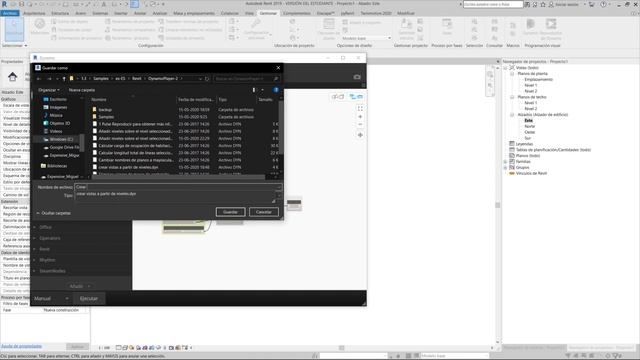Select Vídeos in the navigation pane
640x360 pixels.
(x=56, y=131)
